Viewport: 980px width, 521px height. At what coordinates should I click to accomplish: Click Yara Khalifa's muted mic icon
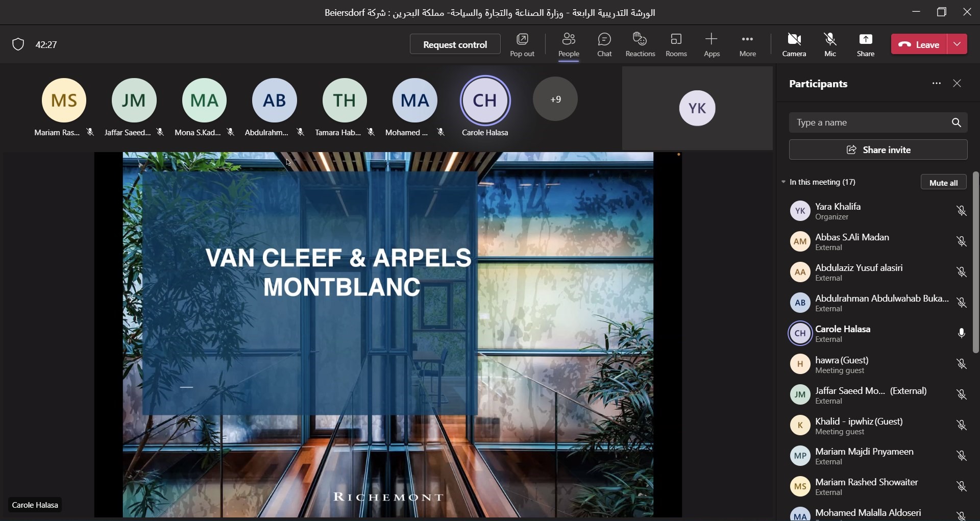click(x=962, y=211)
